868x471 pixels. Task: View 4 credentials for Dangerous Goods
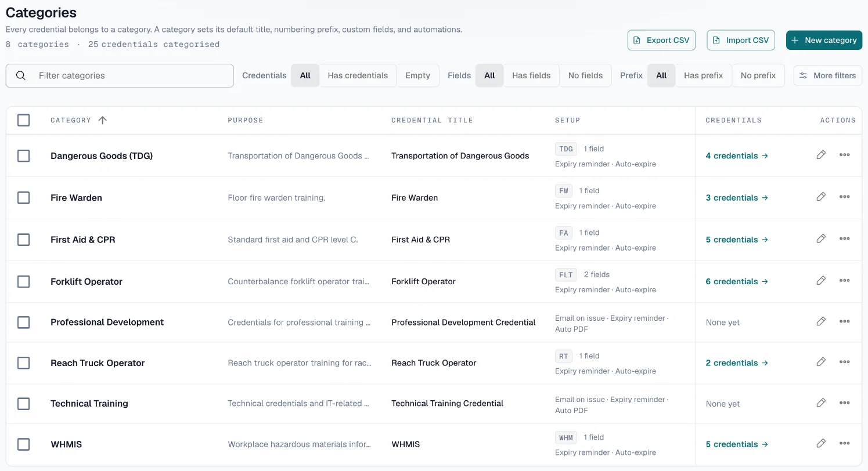click(737, 155)
